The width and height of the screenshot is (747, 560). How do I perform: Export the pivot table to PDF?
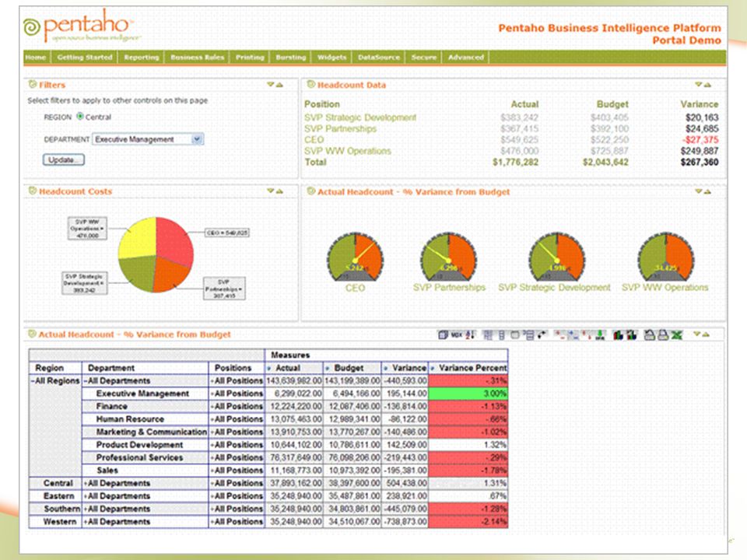click(x=663, y=335)
